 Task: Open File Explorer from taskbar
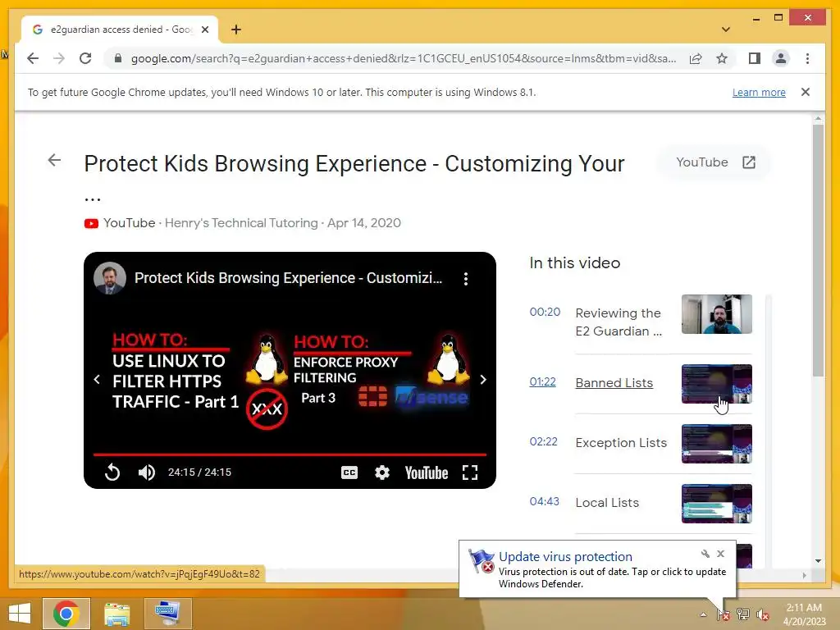coord(117,614)
